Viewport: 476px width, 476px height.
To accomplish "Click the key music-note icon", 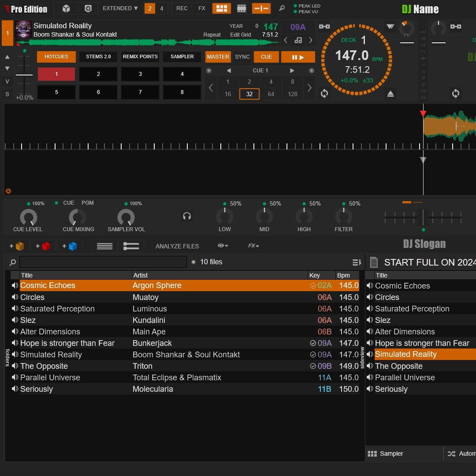I will [298, 40].
